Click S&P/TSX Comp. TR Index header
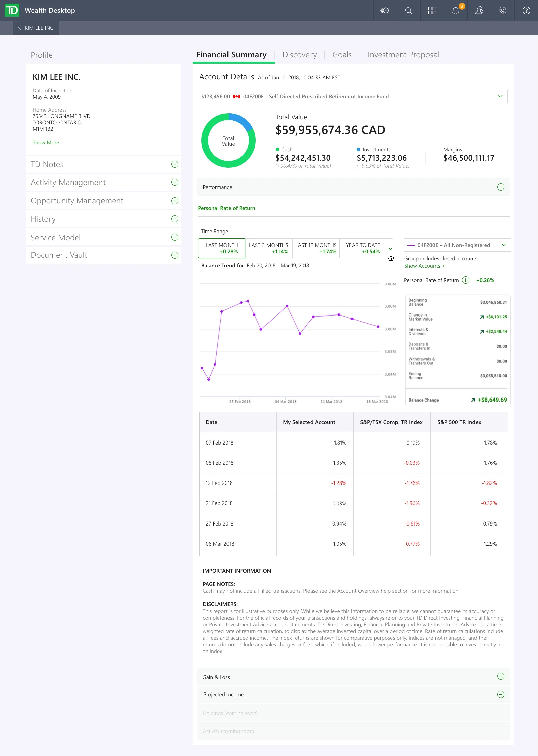 391,422
